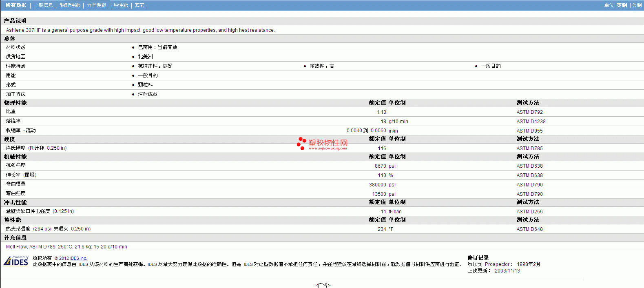Switch units to 公制
This screenshot has width=644, height=288.
pyautogui.click(x=637, y=5)
